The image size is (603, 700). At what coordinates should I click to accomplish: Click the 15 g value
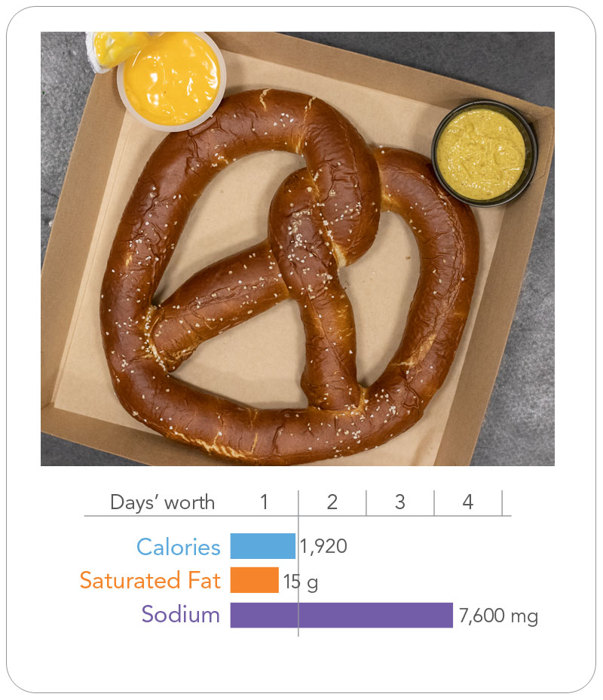[301, 582]
